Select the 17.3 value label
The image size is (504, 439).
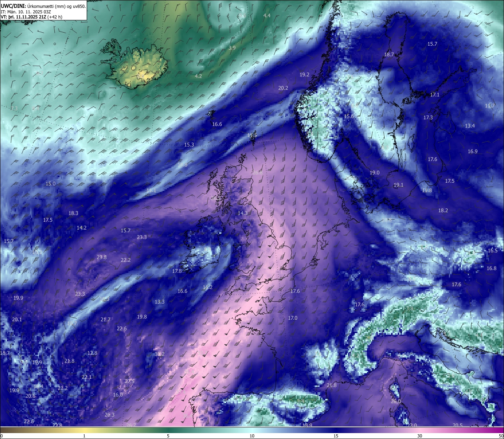[x=428, y=117]
